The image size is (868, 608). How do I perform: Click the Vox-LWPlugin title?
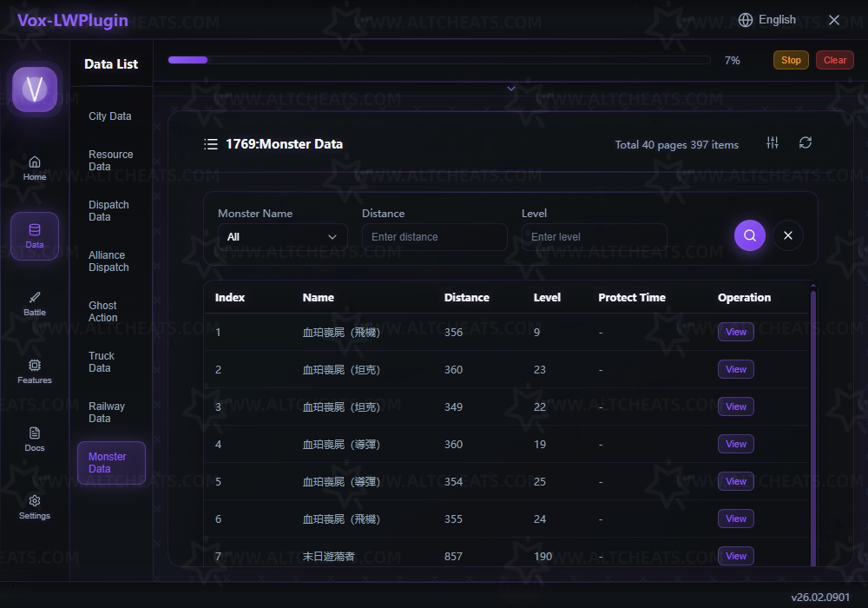73,21
